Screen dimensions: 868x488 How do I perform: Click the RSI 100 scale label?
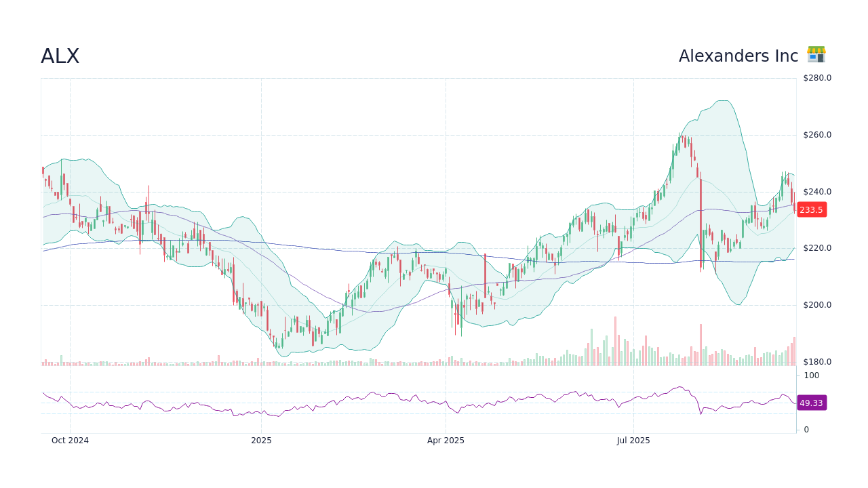[x=812, y=375]
